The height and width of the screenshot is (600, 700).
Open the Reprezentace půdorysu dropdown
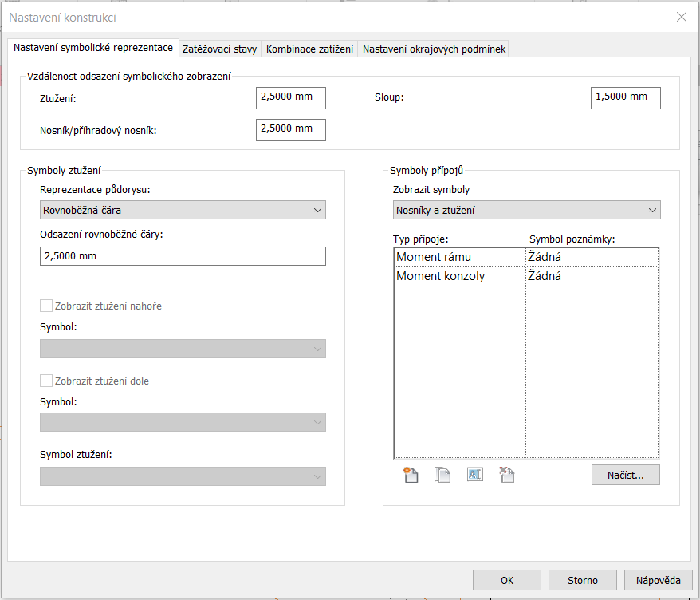tap(183, 210)
